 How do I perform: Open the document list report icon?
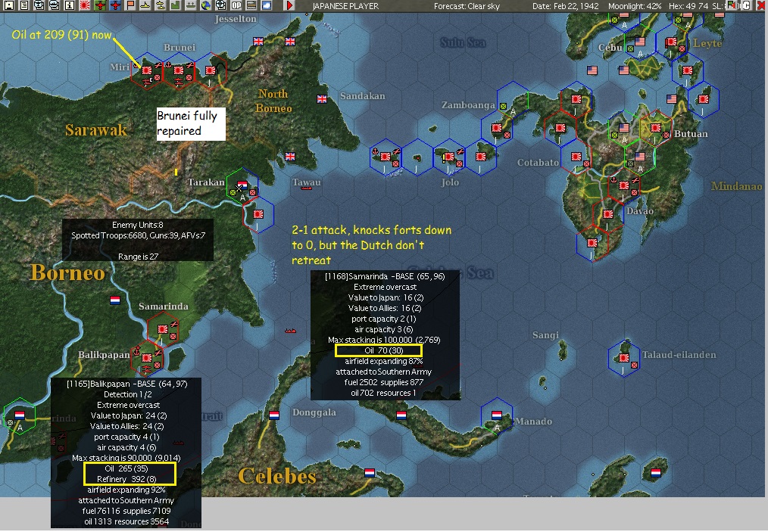point(23,5)
